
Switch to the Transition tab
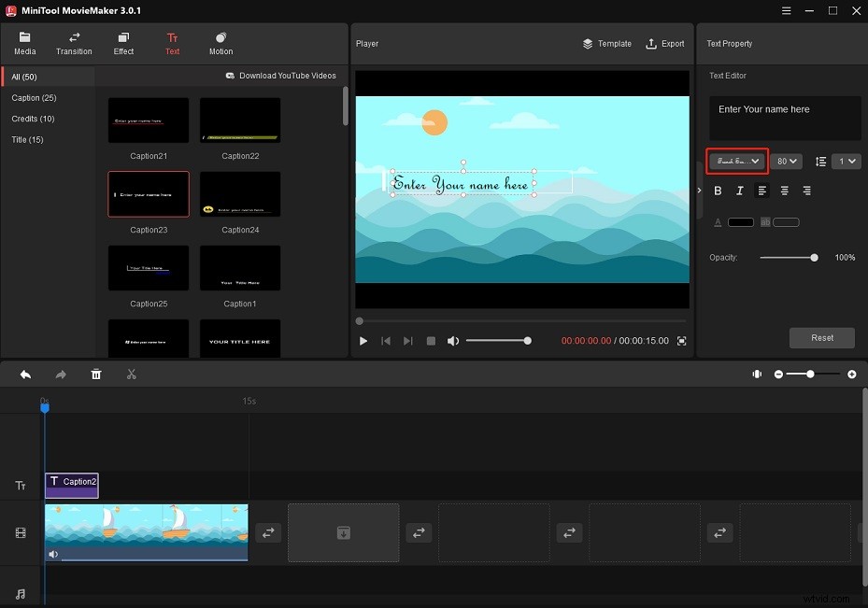[74, 44]
